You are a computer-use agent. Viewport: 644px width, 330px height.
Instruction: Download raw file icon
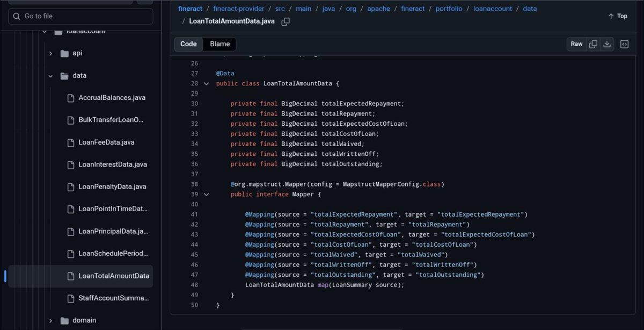[x=607, y=44]
